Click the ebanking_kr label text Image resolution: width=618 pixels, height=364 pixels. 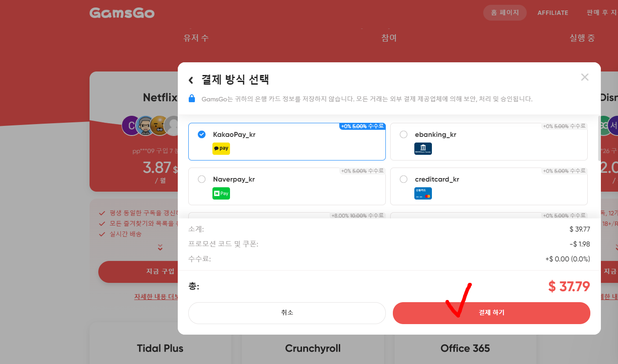point(435,135)
